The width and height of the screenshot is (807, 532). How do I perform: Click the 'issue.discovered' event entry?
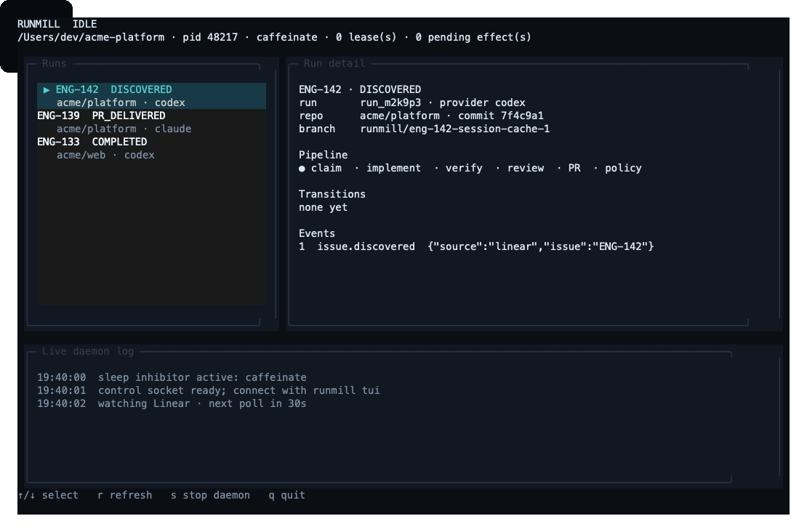click(x=366, y=247)
